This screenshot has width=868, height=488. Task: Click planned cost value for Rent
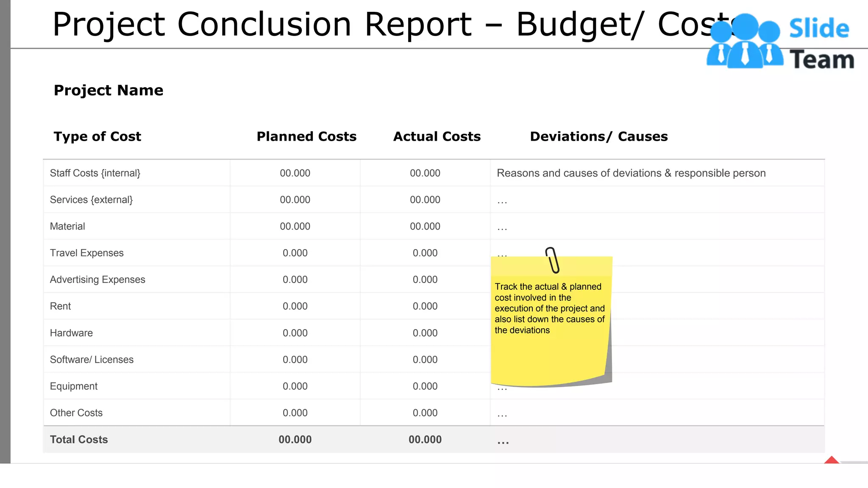coord(295,306)
